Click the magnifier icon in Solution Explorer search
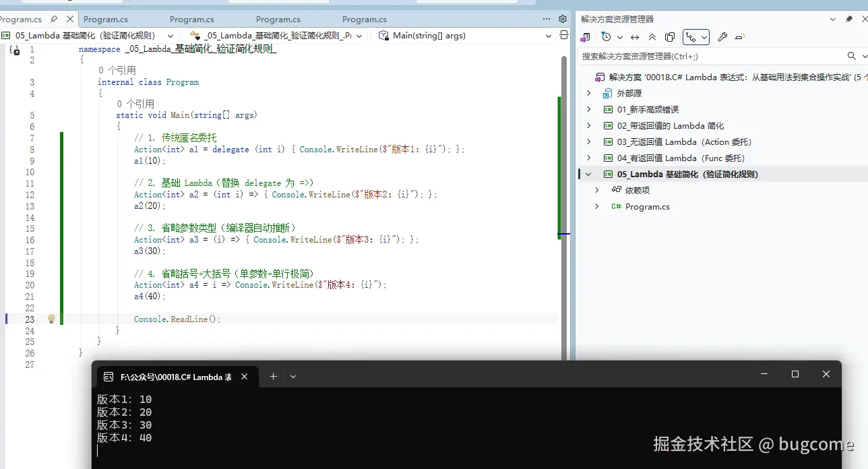 click(x=851, y=56)
